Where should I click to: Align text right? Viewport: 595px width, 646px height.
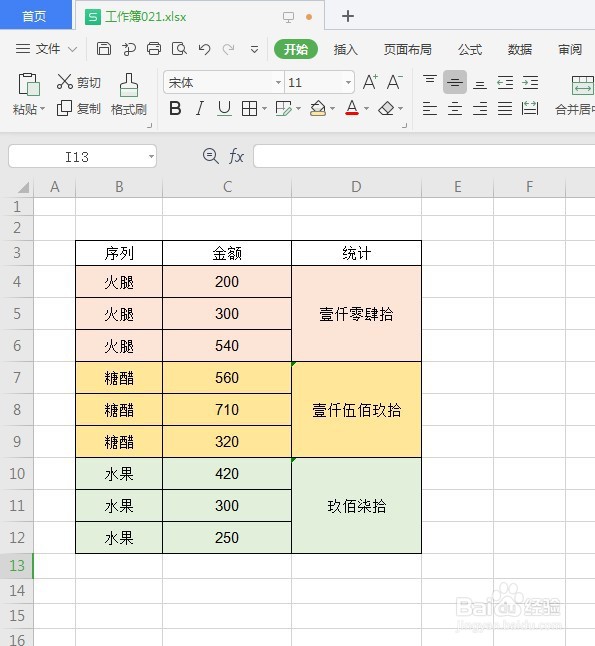[x=480, y=109]
